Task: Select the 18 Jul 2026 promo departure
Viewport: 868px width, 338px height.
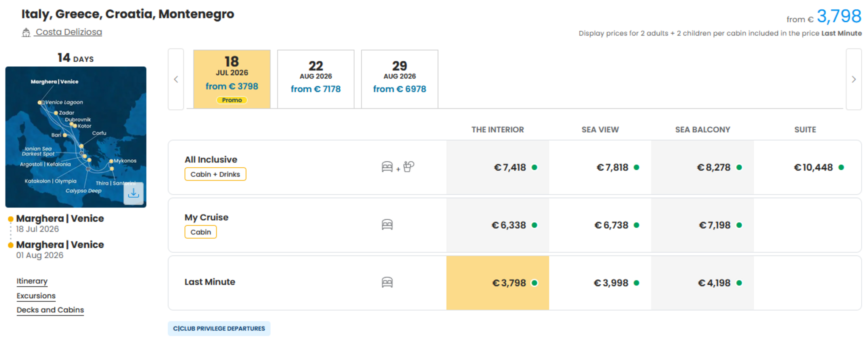Action: click(232, 79)
